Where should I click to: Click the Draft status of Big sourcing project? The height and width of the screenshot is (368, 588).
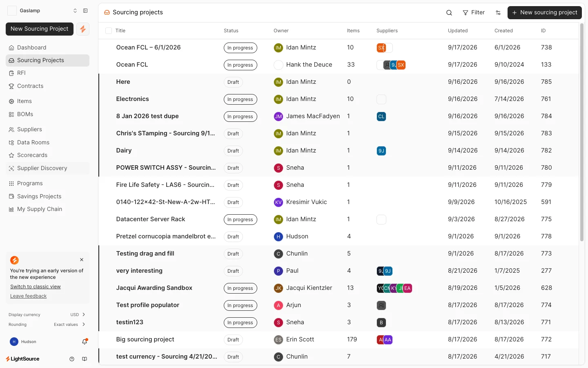(233, 340)
